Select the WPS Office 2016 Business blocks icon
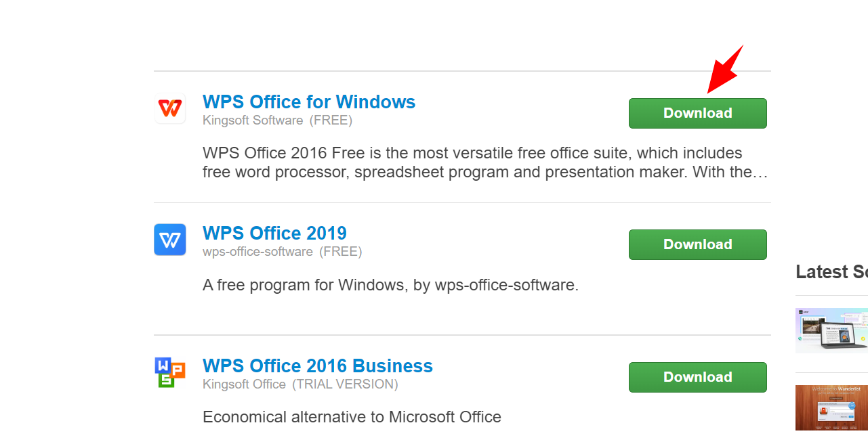This screenshot has width=868, height=442. click(169, 372)
